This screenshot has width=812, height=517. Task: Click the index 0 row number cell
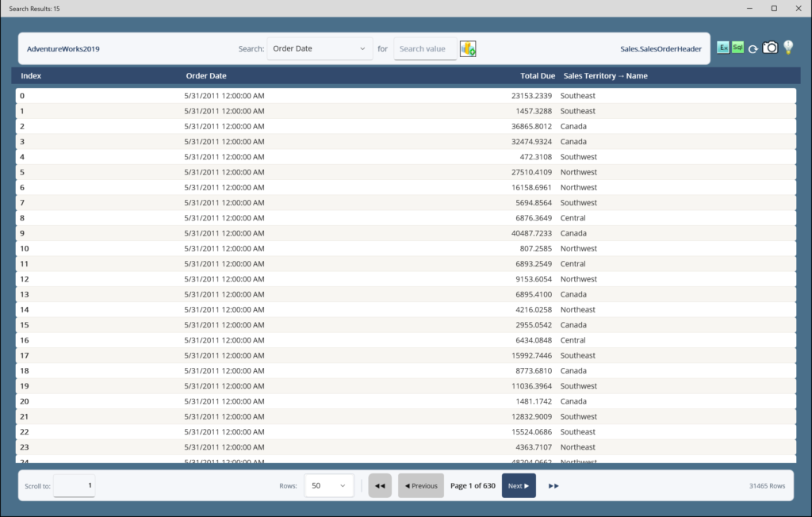click(22, 96)
